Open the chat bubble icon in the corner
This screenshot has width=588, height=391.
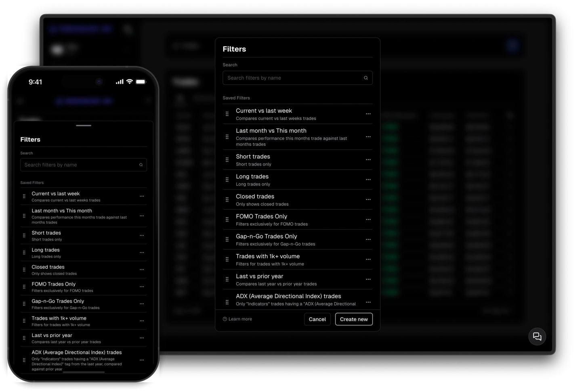tap(537, 336)
